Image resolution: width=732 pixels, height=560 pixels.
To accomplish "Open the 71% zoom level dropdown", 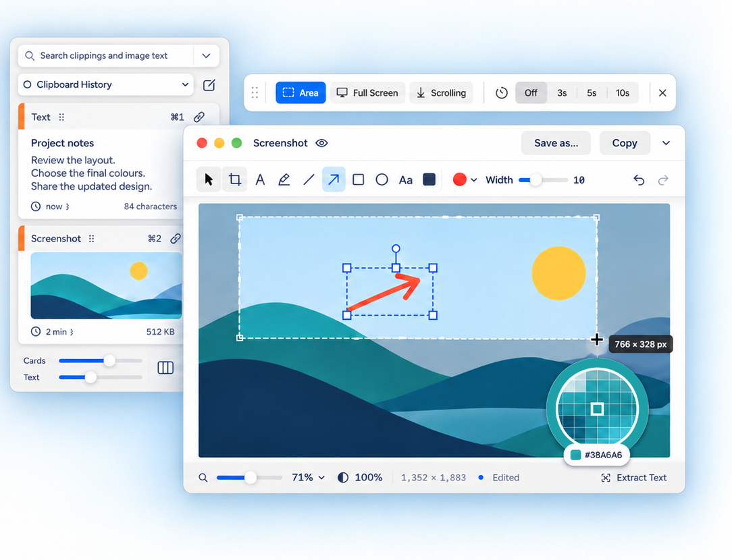I will 308,478.
